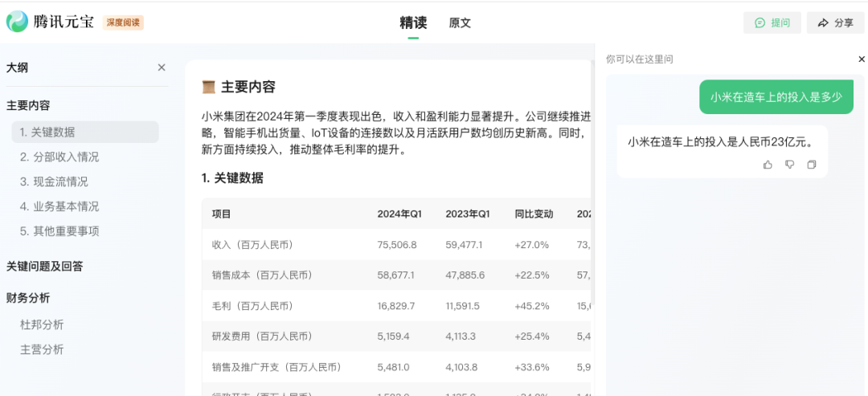Screen dimensions: 868x396
Task: Click the answer text 小米在造车上的投入是人民币23亿元
Action: point(720,142)
